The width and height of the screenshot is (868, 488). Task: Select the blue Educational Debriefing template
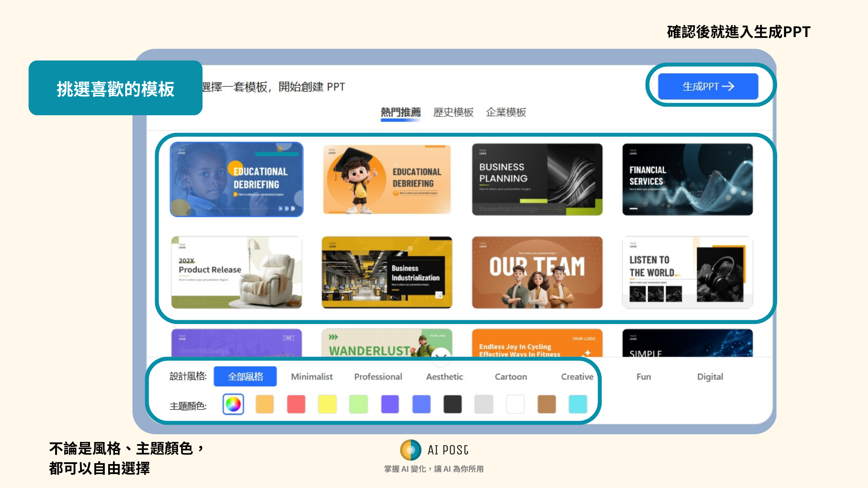pos(236,179)
